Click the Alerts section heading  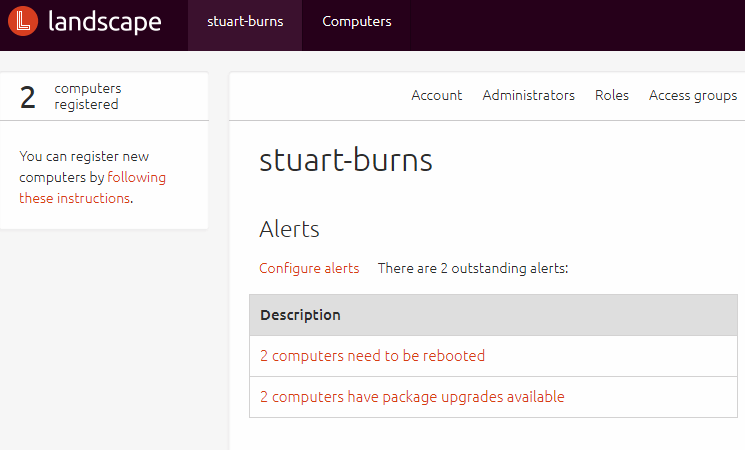[289, 229]
